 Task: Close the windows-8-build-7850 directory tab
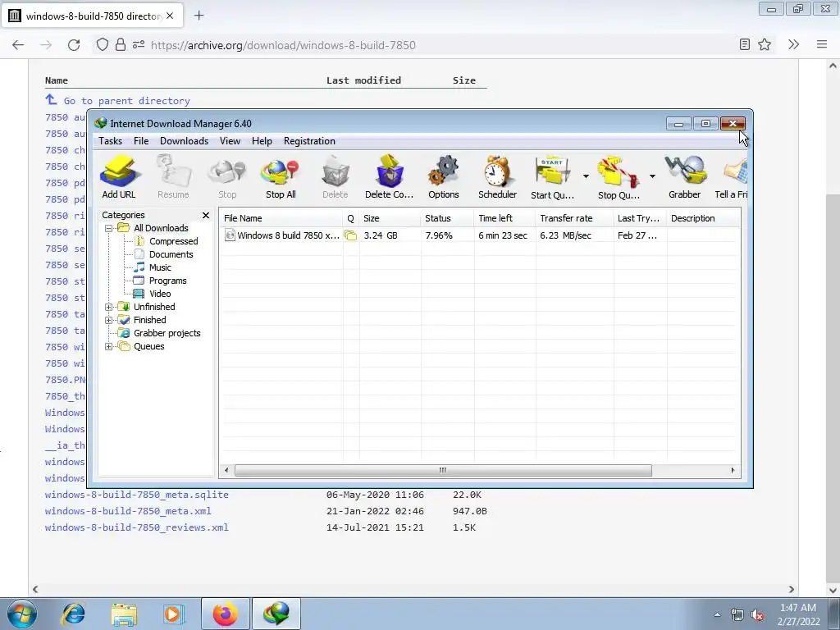coord(170,16)
